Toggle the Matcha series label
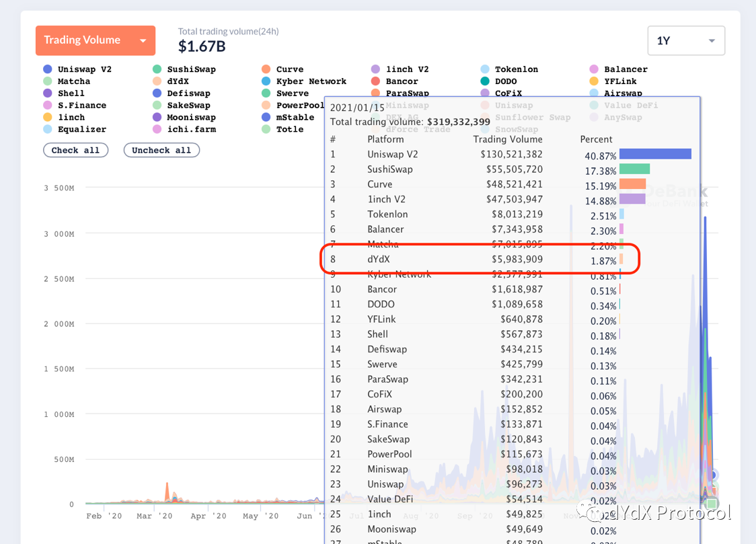This screenshot has height=544, width=756. coord(73,81)
